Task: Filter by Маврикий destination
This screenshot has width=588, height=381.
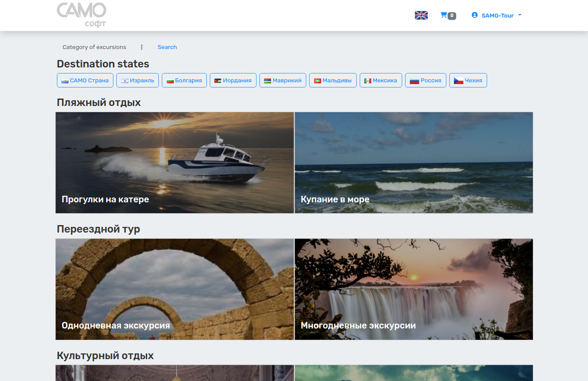Action: (283, 80)
